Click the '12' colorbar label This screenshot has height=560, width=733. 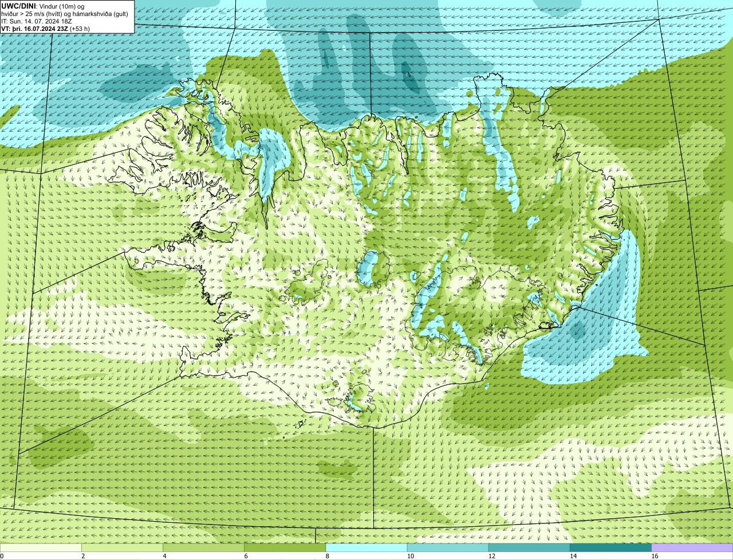491,556
